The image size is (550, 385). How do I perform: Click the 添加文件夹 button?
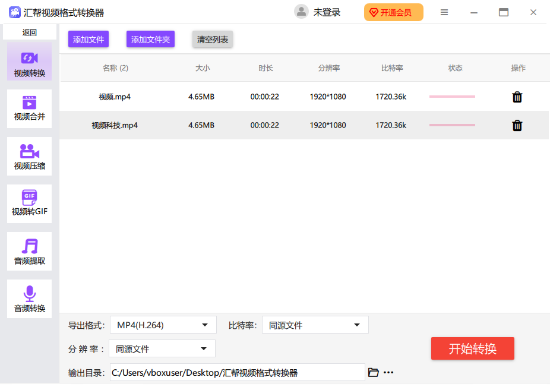click(x=150, y=39)
